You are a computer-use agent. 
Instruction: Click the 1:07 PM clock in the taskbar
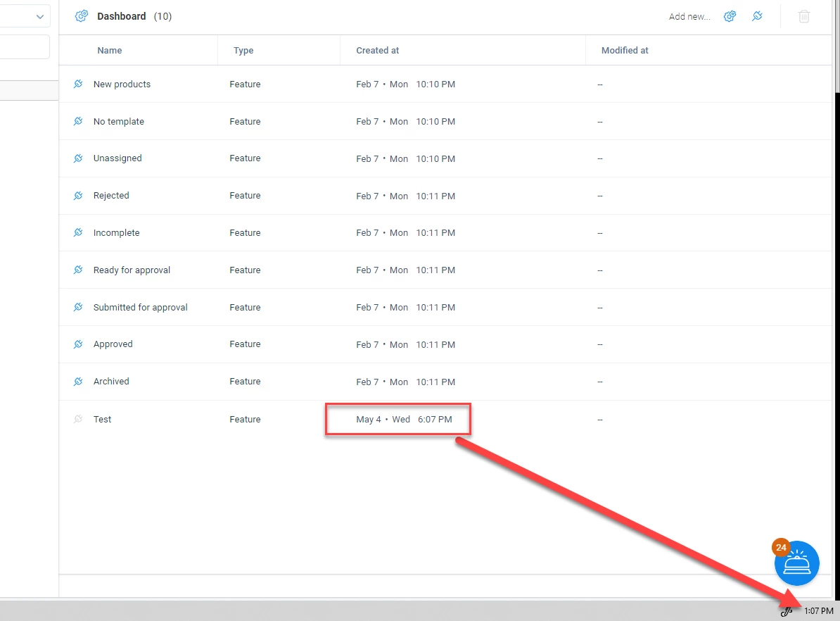tap(819, 611)
